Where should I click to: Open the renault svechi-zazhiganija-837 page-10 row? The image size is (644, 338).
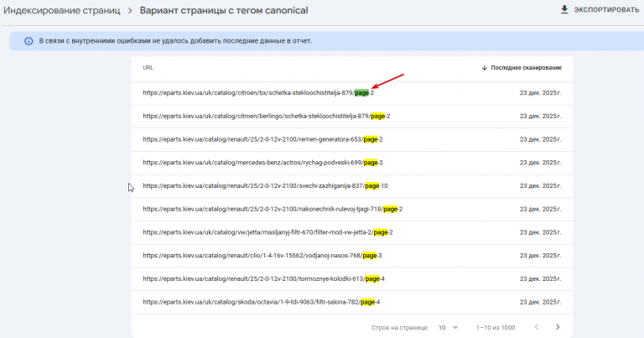[352, 186]
